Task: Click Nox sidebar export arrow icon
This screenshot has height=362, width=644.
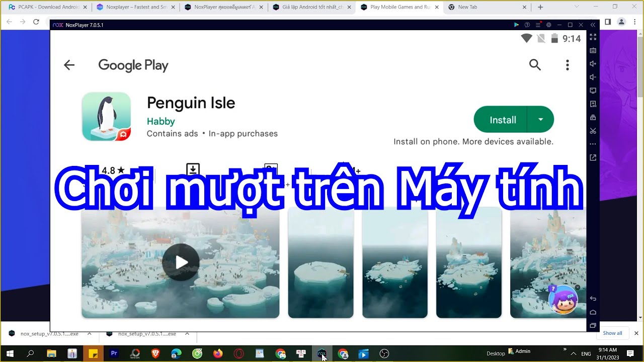Action: (x=593, y=157)
